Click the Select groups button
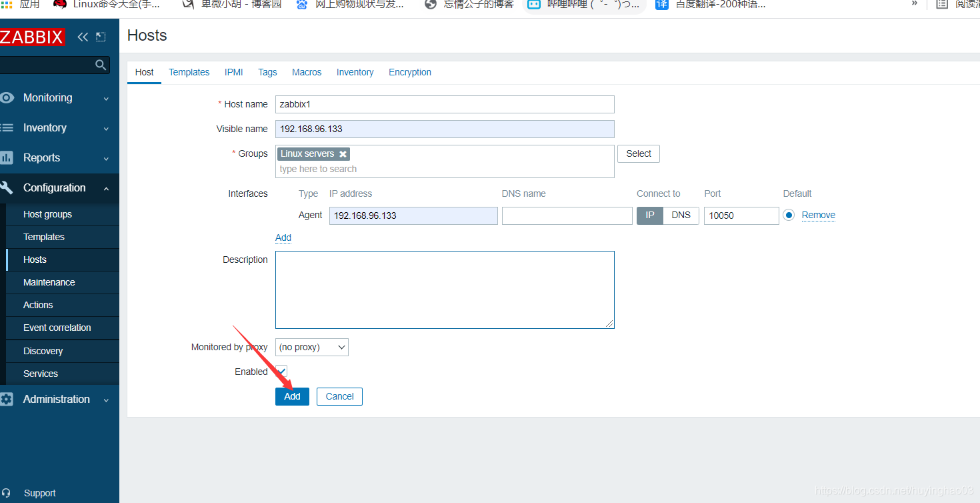 (x=639, y=153)
